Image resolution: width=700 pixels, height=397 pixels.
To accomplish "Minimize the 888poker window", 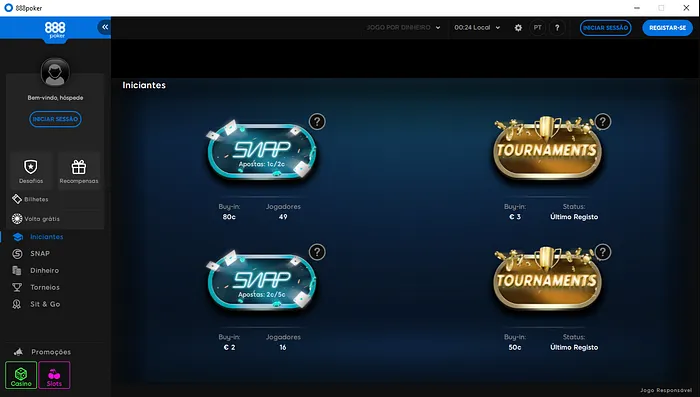I will (x=637, y=8).
